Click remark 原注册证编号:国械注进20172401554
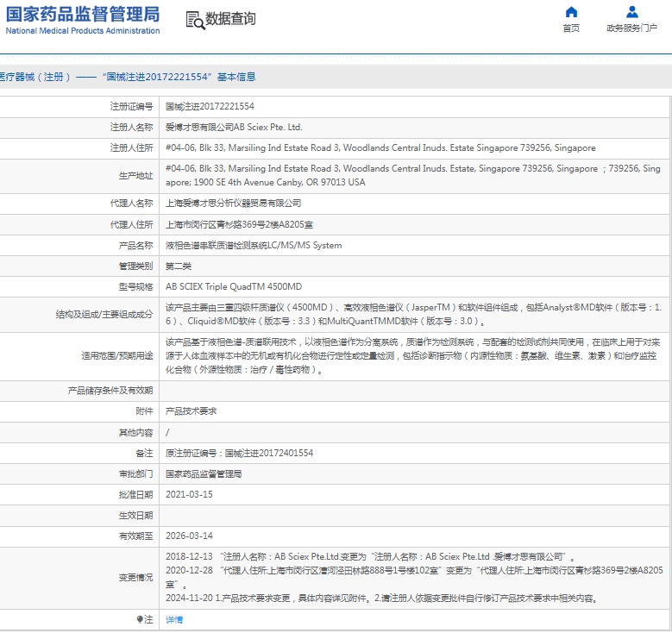The height and width of the screenshot is (633, 672). coord(239,454)
